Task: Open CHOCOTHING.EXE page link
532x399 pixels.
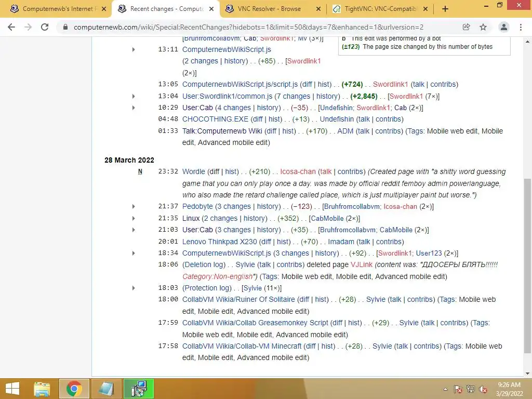Action: click(x=215, y=119)
